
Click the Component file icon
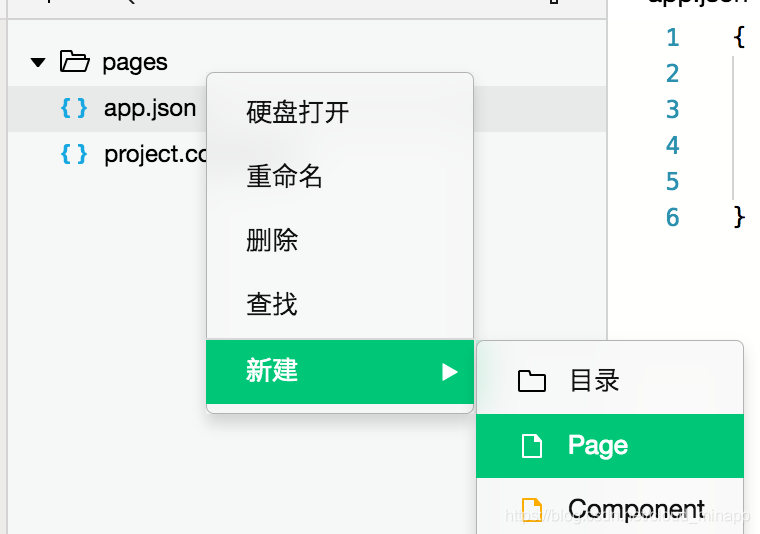(x=532, y=510)
